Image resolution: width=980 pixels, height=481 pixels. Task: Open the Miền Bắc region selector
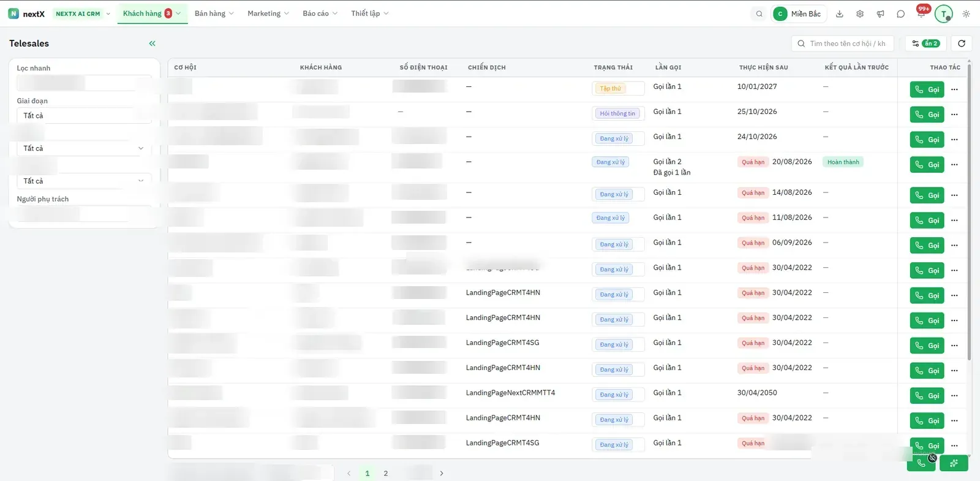tap(797, 13)
